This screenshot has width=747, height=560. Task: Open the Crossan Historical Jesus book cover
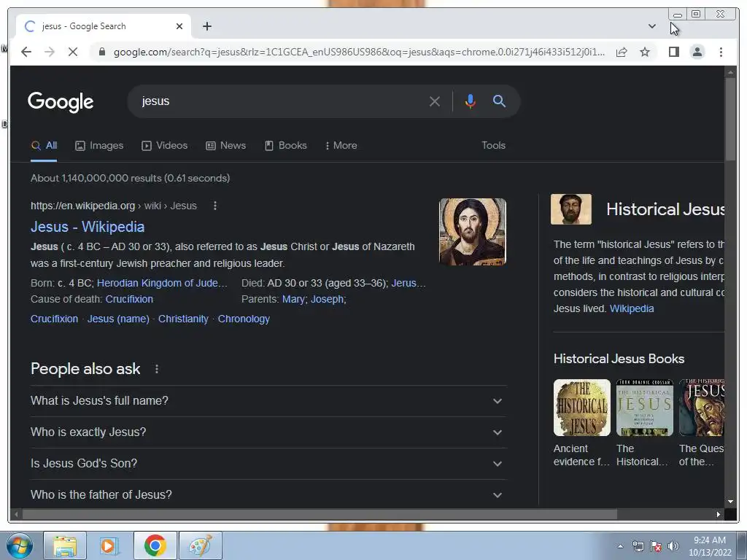tap(645, 408)
